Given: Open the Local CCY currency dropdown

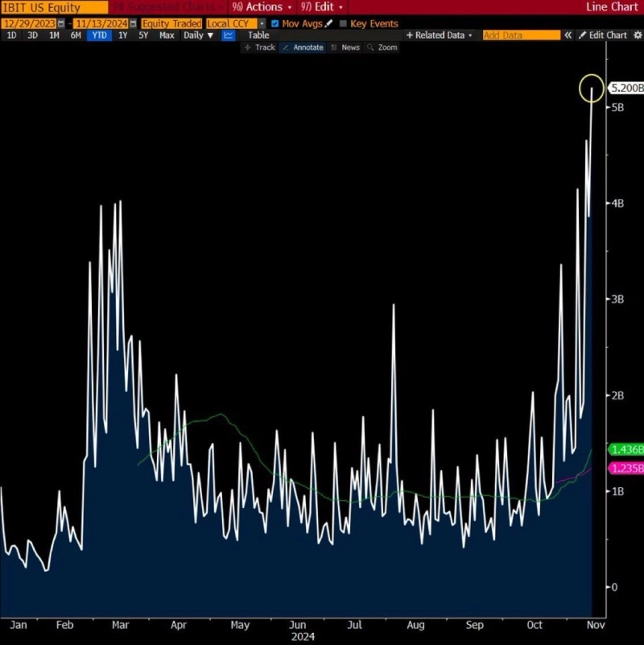Looking at the screenshot, I should pos(262,23).
